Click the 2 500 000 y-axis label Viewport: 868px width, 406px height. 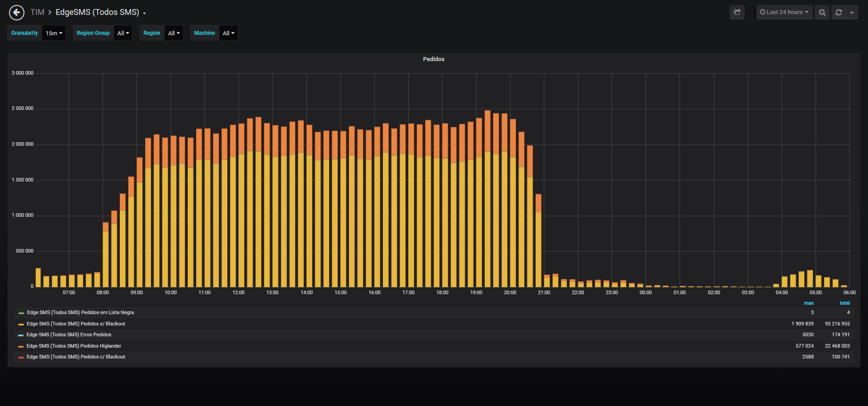pyautogui.click(x=23, y=109)
